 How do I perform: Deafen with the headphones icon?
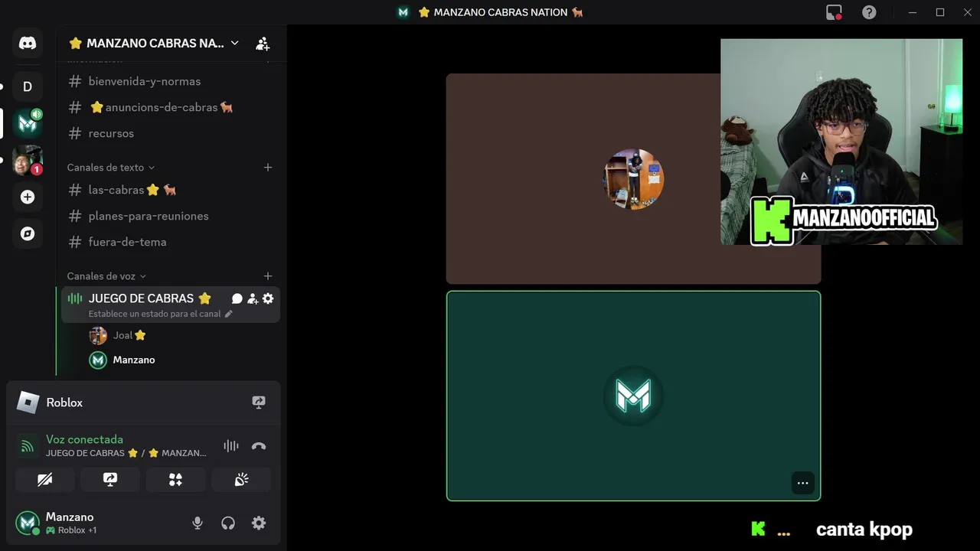pyautogui.click(x=228, y=523)
